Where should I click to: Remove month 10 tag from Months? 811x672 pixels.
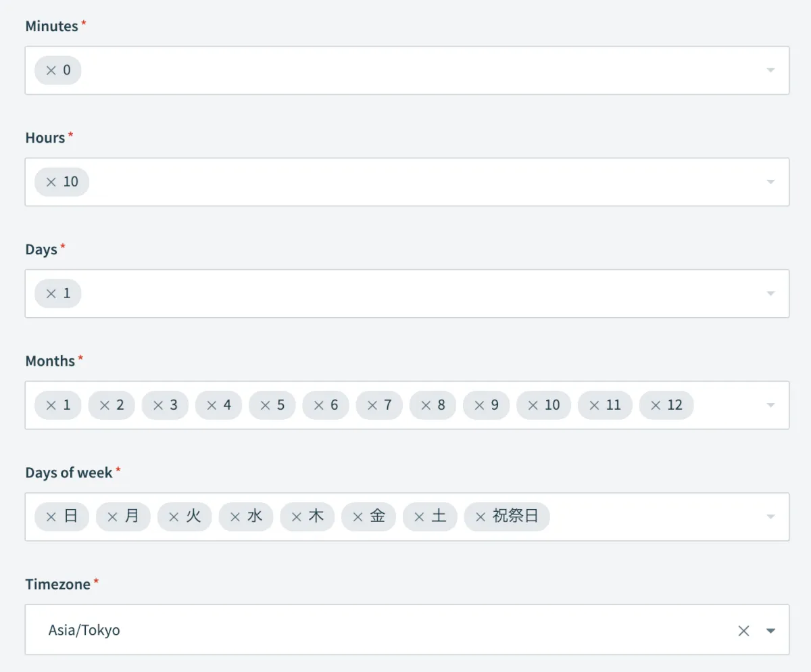click(x=533, y=405)
